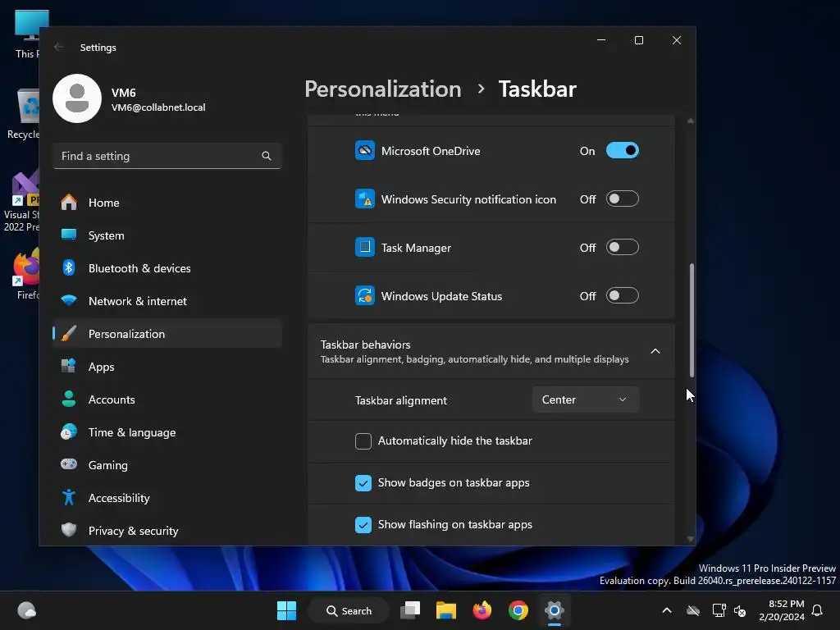Viewport: 840px width, 630px height.
Task: Open the Gaming settings page
Action: tap(167, 464)
